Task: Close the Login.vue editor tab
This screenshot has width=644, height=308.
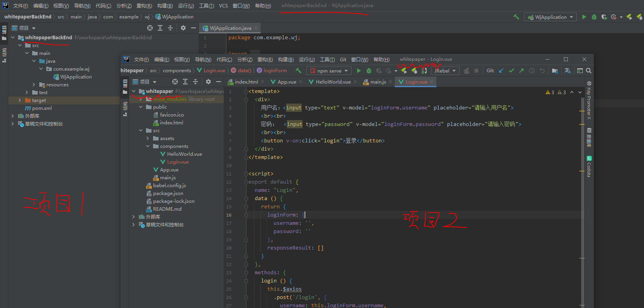Action: 432,82
